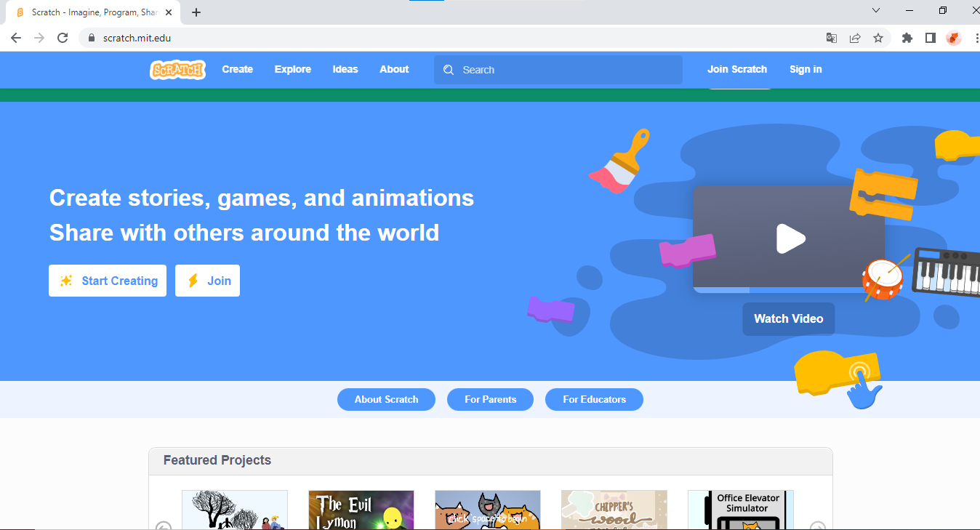Click the Sign in link

click(806, 70)
